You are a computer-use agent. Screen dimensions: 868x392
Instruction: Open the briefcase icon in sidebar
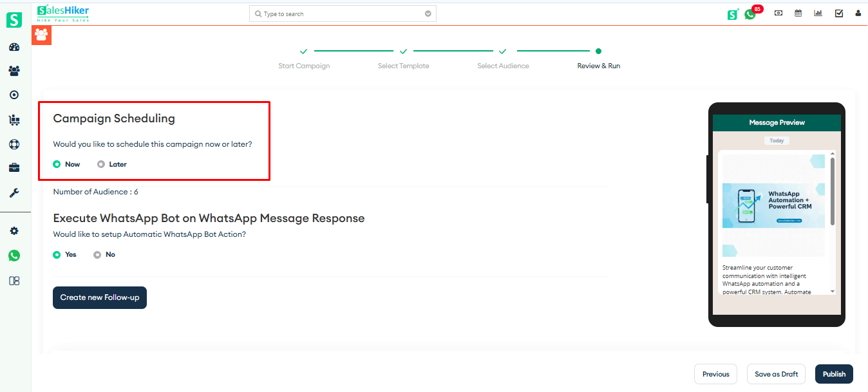(14, 168)
